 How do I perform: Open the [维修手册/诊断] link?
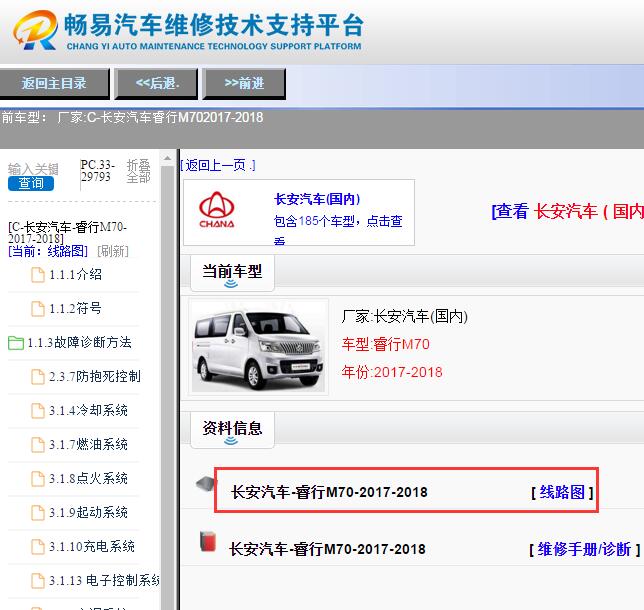(x=585, y=549)
